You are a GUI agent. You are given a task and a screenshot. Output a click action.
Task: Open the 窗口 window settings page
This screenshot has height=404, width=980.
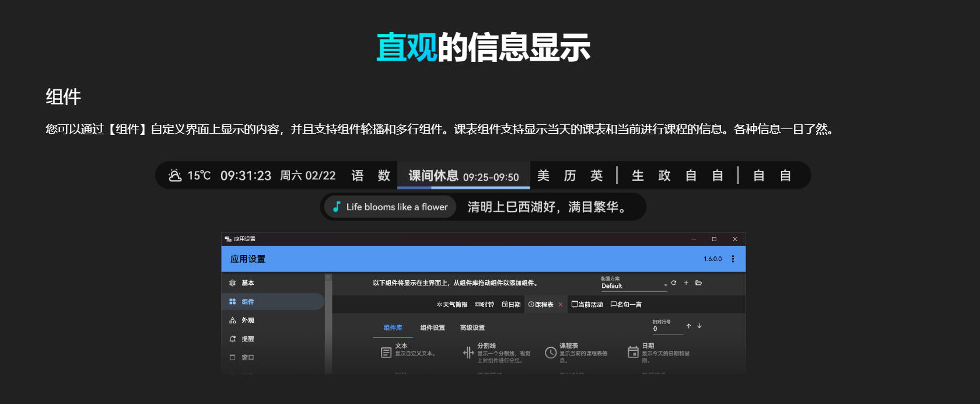[x=273, y=357]
